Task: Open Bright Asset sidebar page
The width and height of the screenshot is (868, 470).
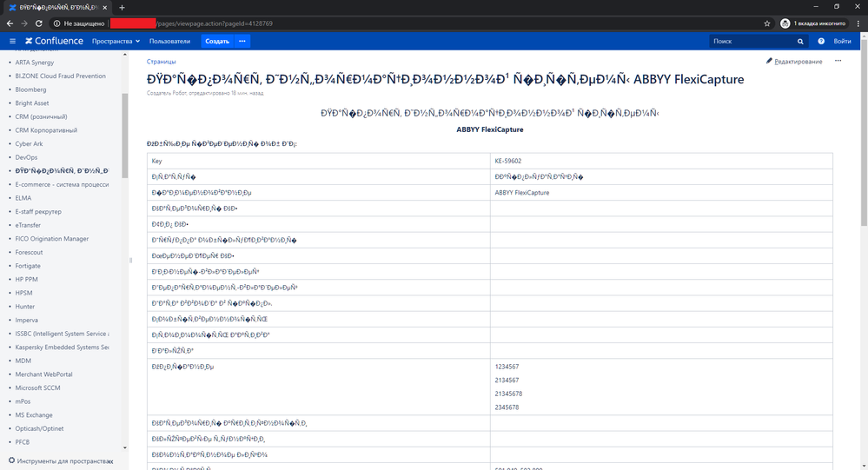Action: tap(31, 103)
